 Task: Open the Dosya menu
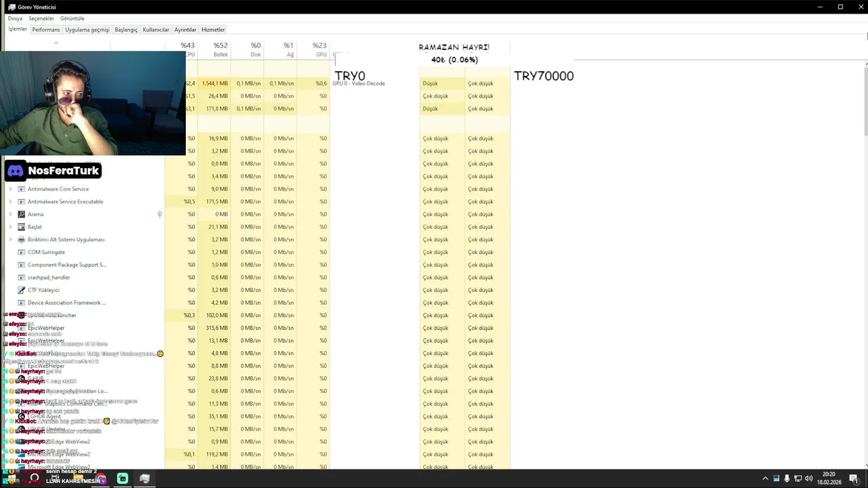tap(15, 18)
